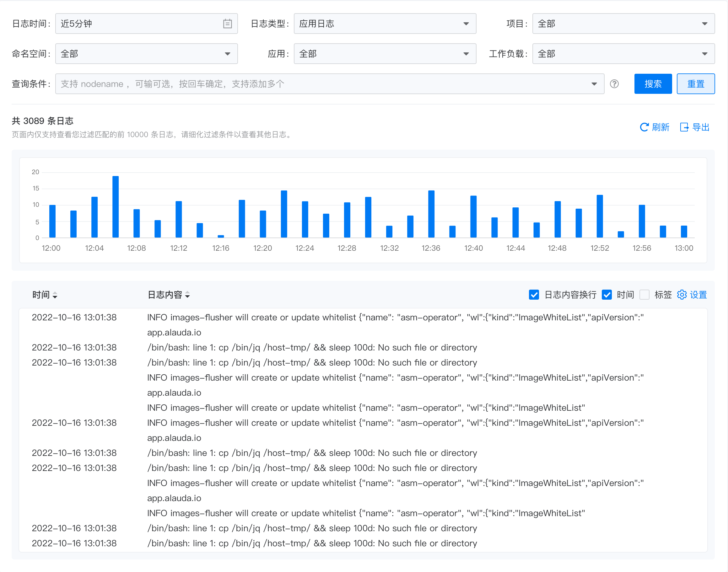Expand the 命名空间 dropdown
The height and width of the screenshot is (572, 728).
point(146,54)
